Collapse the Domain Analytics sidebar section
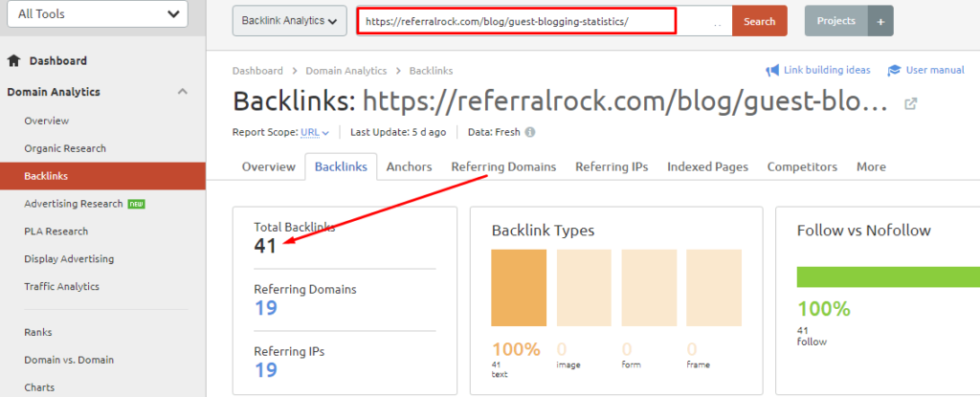Viewport: 980px width, 397px height. pyautogui.click(x=182, y=92)
